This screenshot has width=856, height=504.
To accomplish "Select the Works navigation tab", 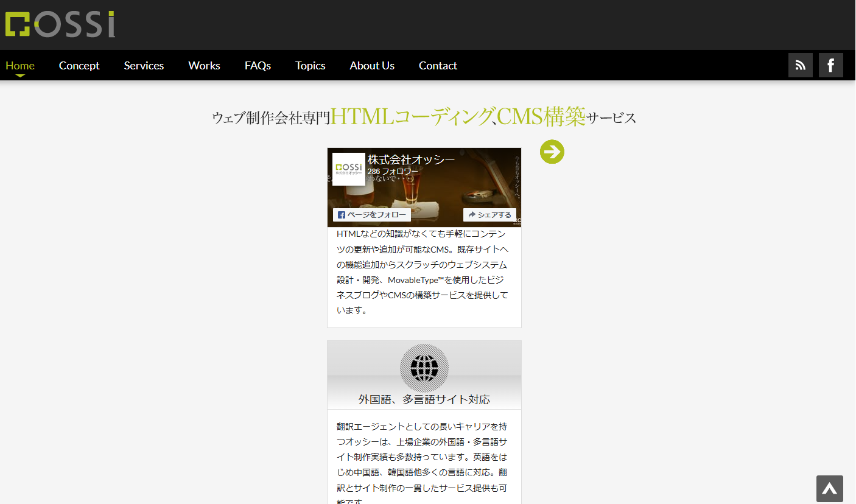I will [204, 65].
